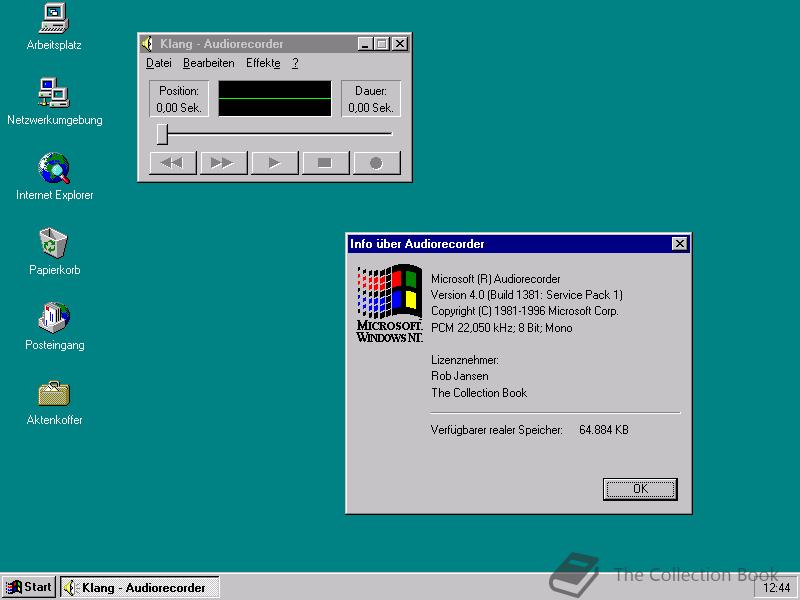Click the text 'Version 4.0 (Build 1381: Service Pack 1)'
Image resolution: width=800 pixels, height=600 pixels.
coord(527,295)
